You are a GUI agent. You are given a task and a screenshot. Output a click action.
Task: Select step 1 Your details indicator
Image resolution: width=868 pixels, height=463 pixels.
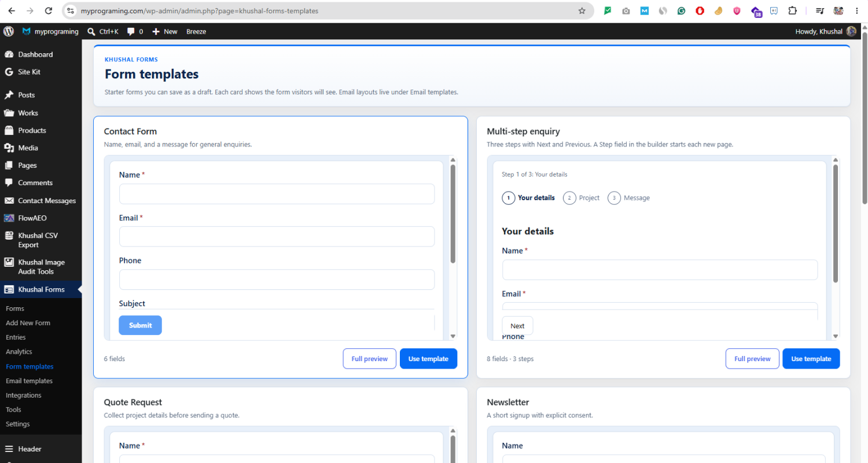click(528, 198)
